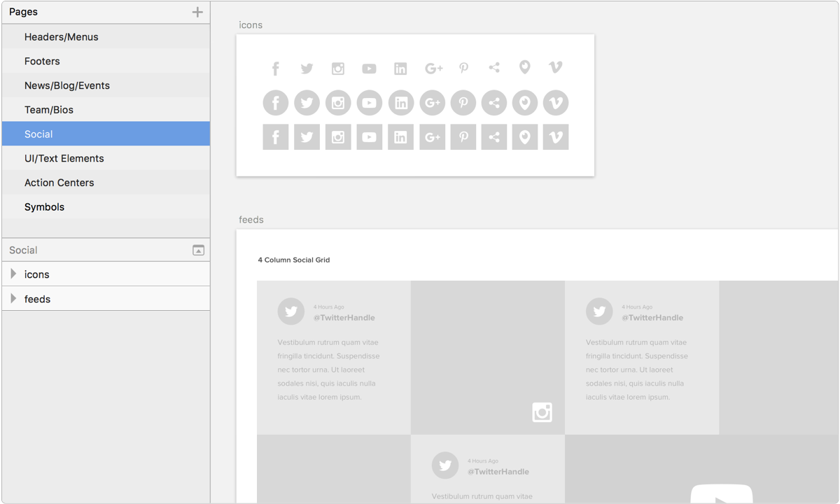Screen dimensions: 840x504
Task: Click the circular share icon
Action: click(x=494, y=103)
